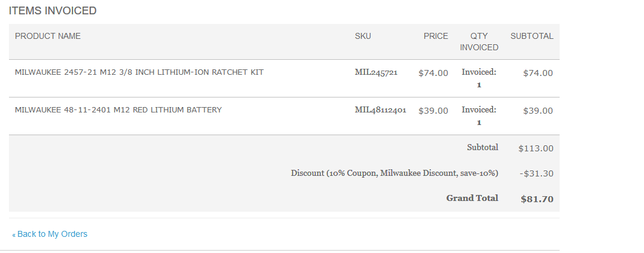This screenshot has width=644, height=253.
Task: Click invoiced quantity for the lithium battery
Action: tap(479, 116)
